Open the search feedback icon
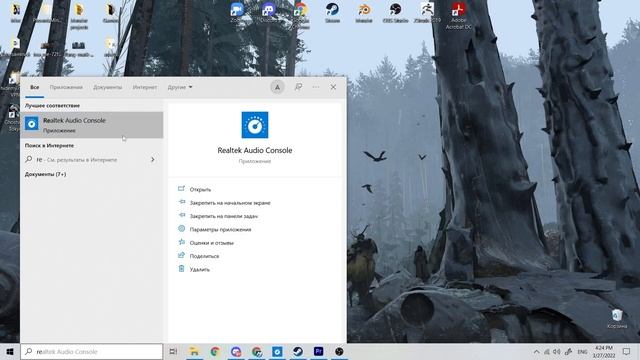The width and height of the screenshot is (640, 360). [x=298, y=87]
